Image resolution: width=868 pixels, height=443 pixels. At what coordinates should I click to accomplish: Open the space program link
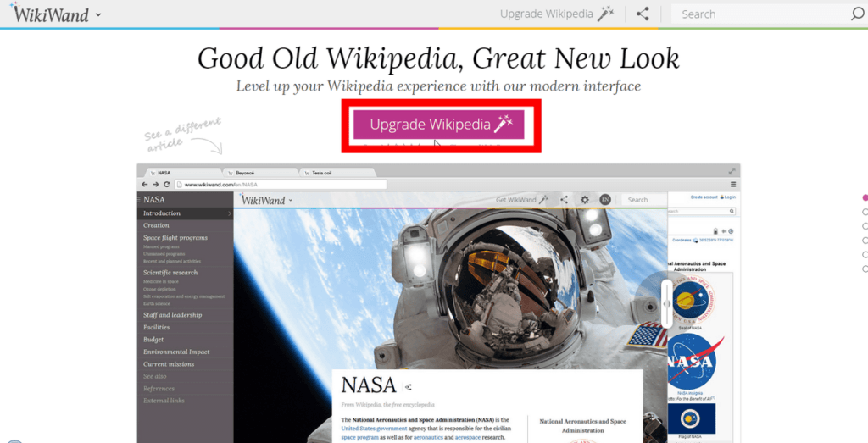coord(359,437)
